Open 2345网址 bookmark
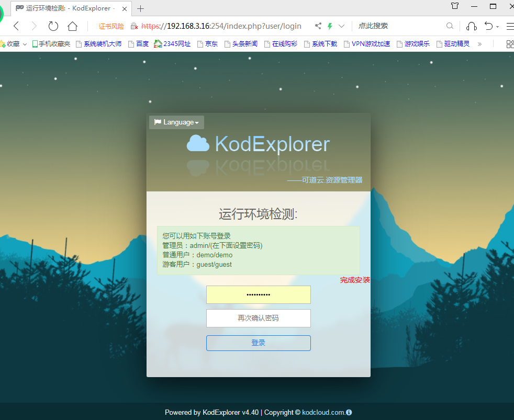Image resolution: width=514 pixels, height=420 pixels. pos(172,44)
